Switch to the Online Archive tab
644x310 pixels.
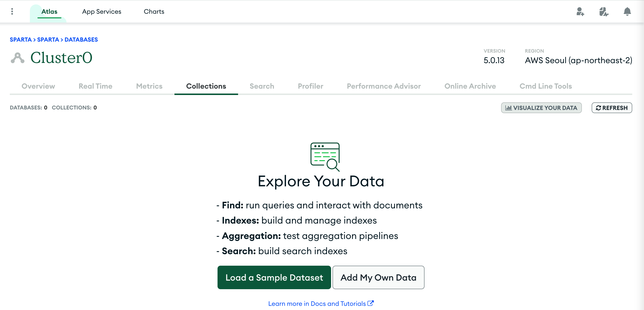470,86
